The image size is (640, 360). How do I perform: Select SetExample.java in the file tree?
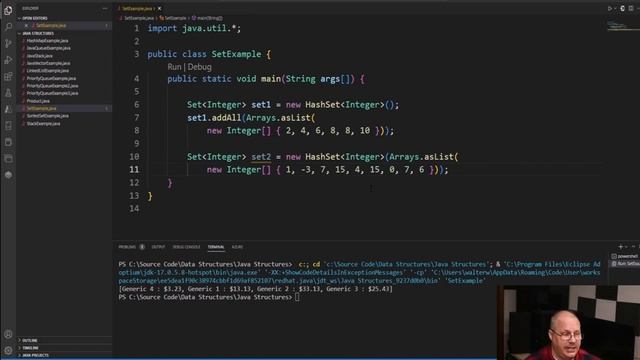(41, 109)
